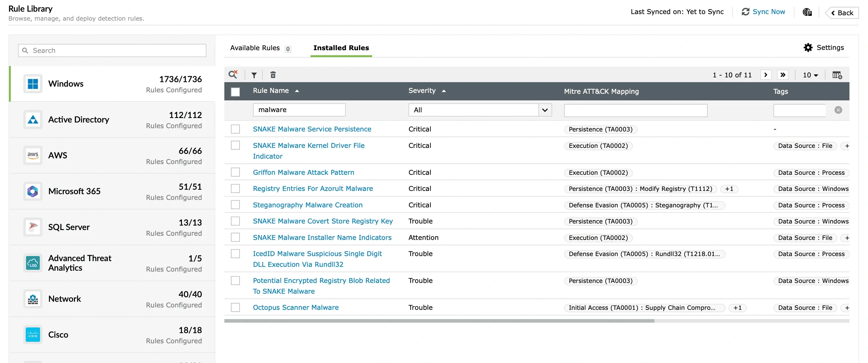The image size is (868, 363).
Task: Click the Mitre ATT&CK Mapping filter field
Action: 636,110
